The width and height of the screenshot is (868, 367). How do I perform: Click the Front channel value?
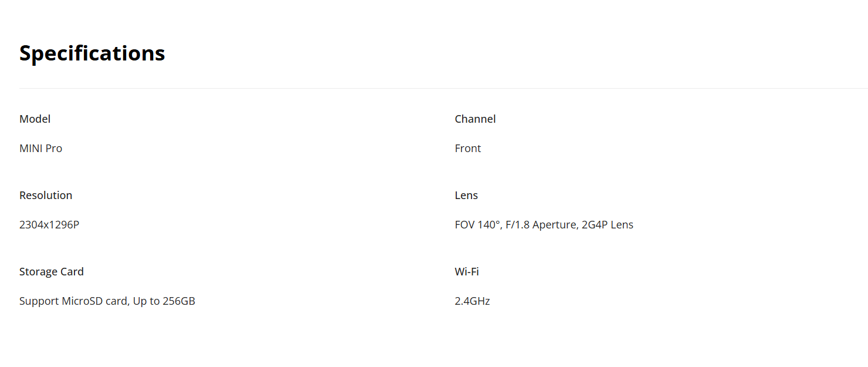(x=468, y=149)
